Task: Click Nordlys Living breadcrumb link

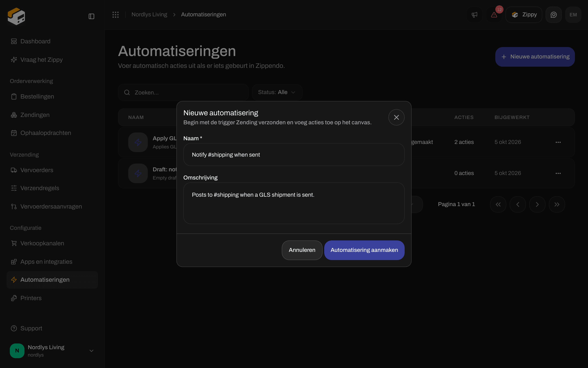Action: click(149, 15)
